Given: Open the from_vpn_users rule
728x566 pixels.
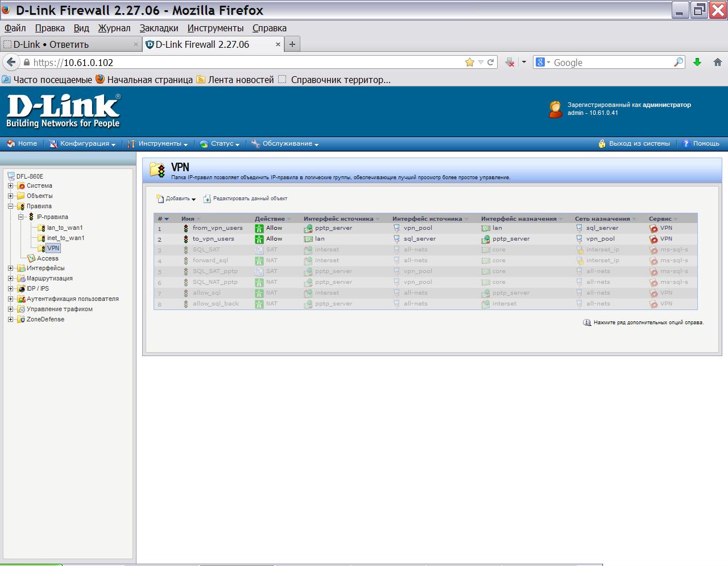Looking at the screenshot, I should [217, 228].
